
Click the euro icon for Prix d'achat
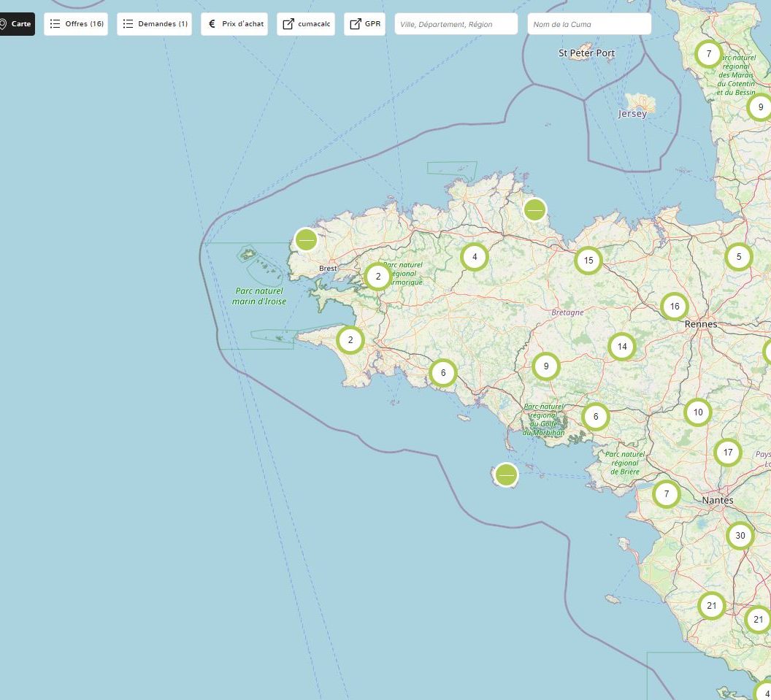point(212,24)
